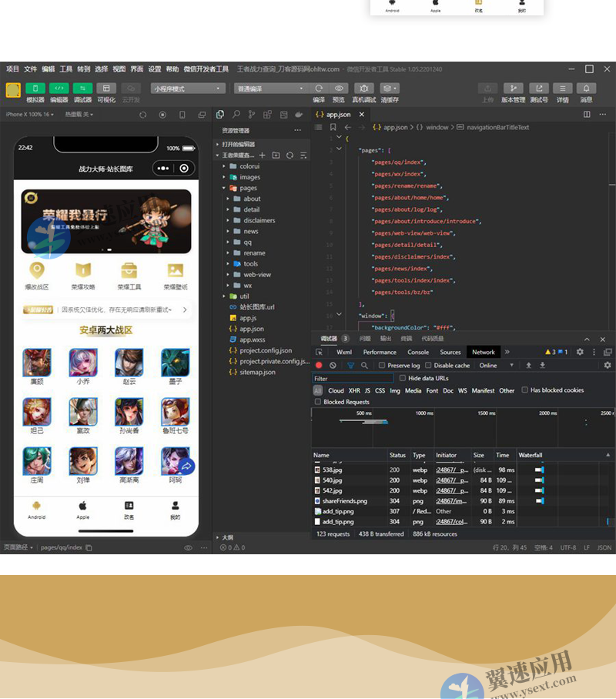Toggle the 模拟器 simulator panel button
This screenshot has width=616, height=699.
click(35, 89)
